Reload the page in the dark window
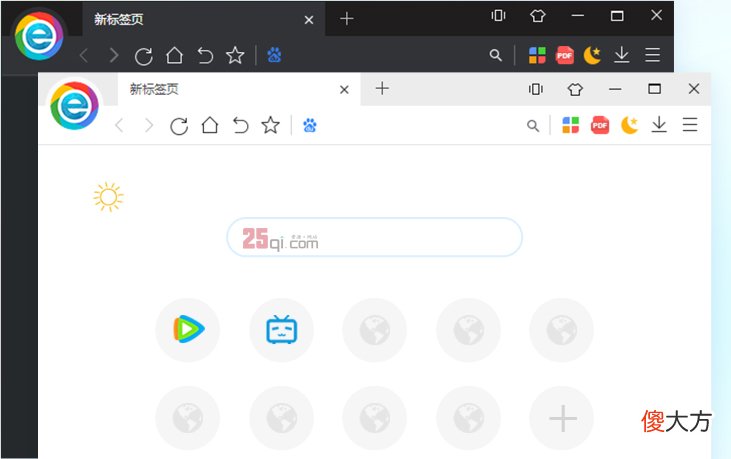Viewport: 731px width, 459px height. click(x=144, y=56)
